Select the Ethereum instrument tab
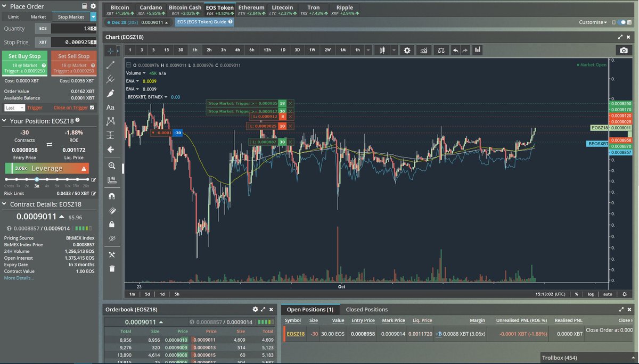Image resolution: width=639 pixels, height=364 pixels. click(x=251, y=10)
